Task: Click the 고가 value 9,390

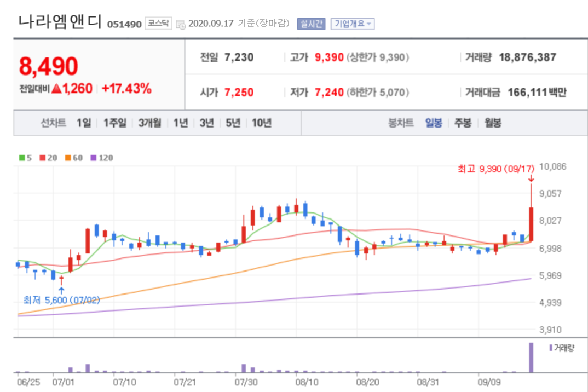Action: pyautogui.click(x=329, y=57)
